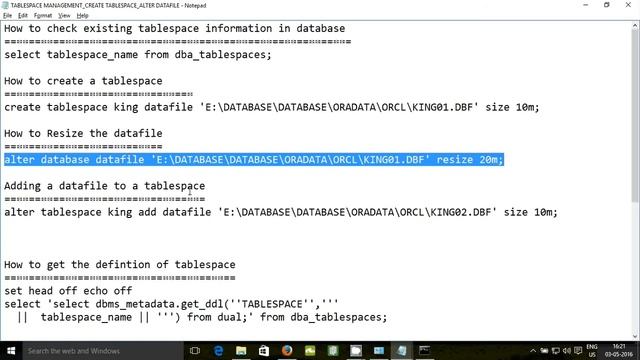Launch Microsoft Edge from the taskbar
640x360 pixels.
click(x=218, y=351)
